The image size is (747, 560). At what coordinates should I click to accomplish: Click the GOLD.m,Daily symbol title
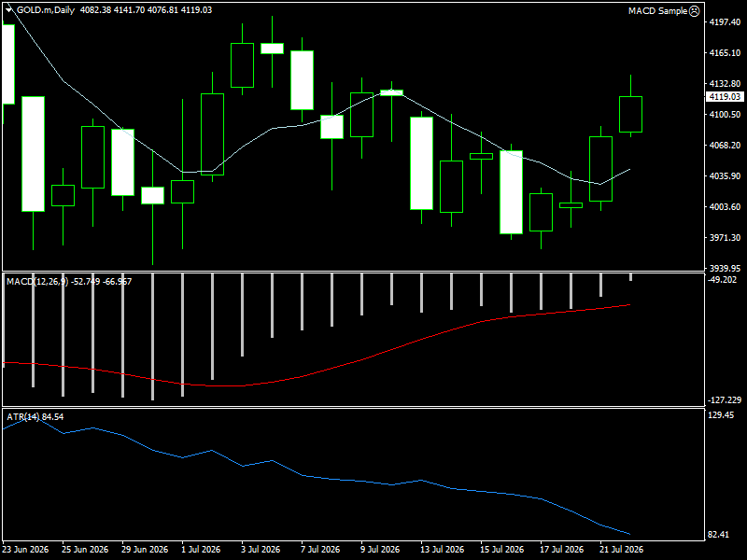tap(46, 10)
